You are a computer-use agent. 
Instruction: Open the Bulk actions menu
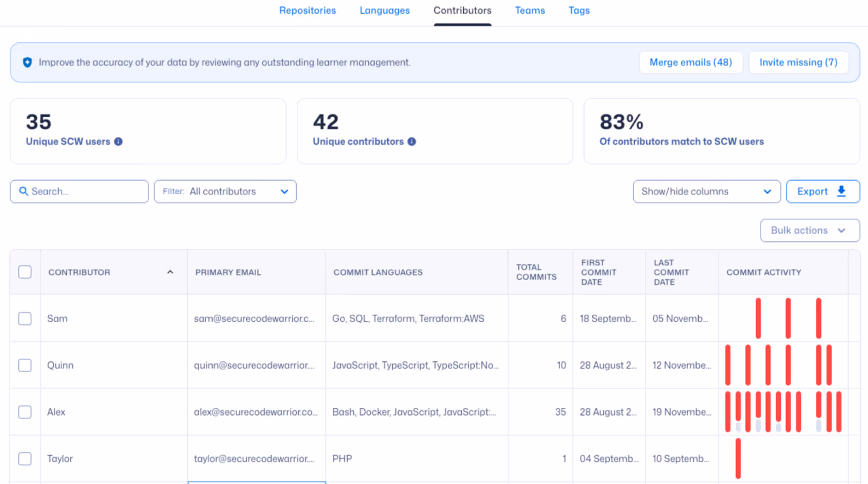tap(809, 231)
